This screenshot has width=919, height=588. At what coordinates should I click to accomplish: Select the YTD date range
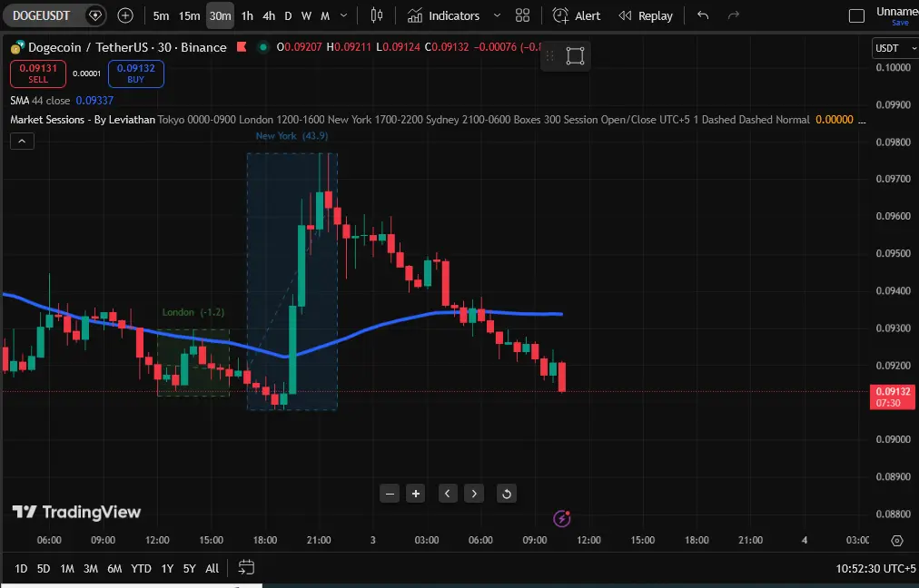point(142,569)
